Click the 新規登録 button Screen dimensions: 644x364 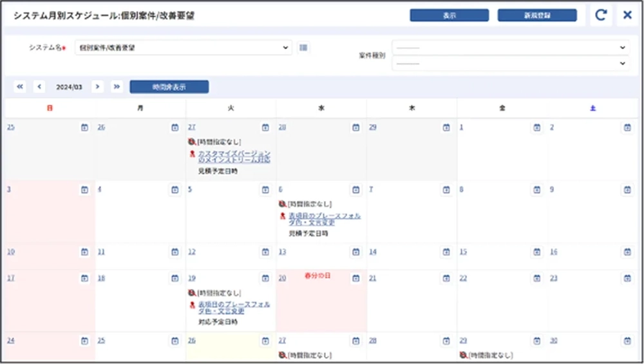(x=537, y=15)
